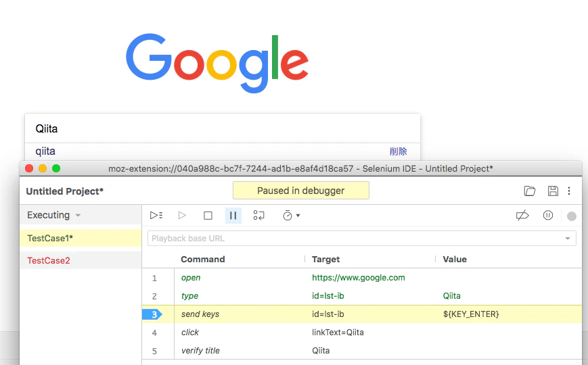Open the three-dot more options menu
588x365 pixels.
(x=569, y=191)
